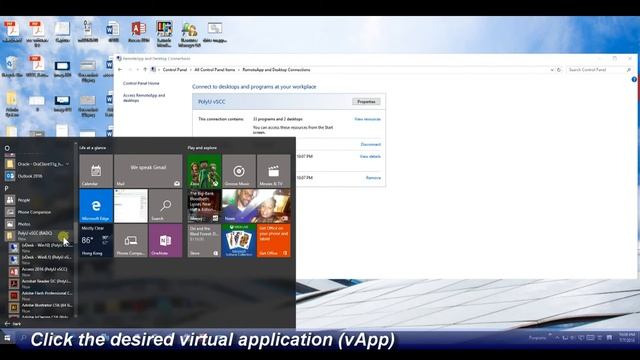Screen dimensions: 640x360
Task: Open the screenshot thumbnail tile beside Edge
Action: pyautogui.click(x=131, y=206)
